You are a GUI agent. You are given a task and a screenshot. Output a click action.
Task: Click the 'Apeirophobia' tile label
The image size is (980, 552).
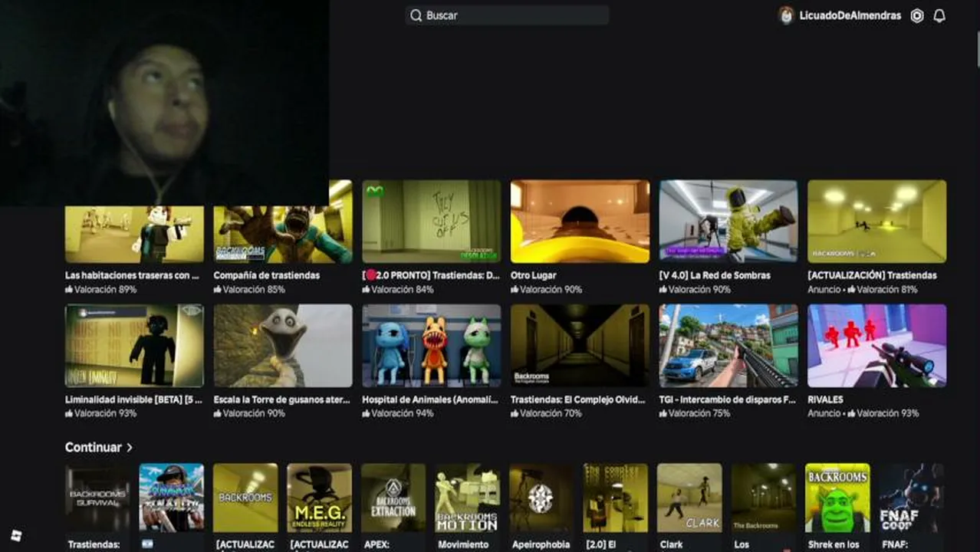tap(541, 544)
